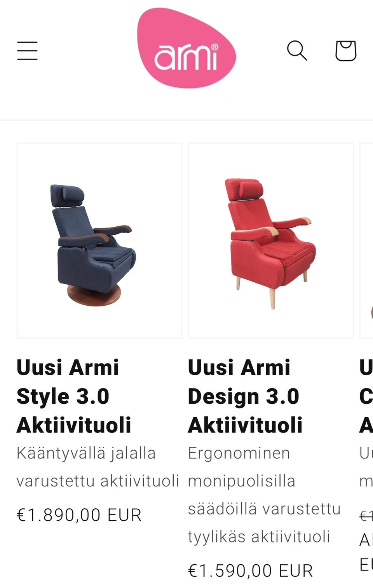Screen dimensions: 373x588
Task: Click the pink Armi logo
Action: [x=186, y=48]
